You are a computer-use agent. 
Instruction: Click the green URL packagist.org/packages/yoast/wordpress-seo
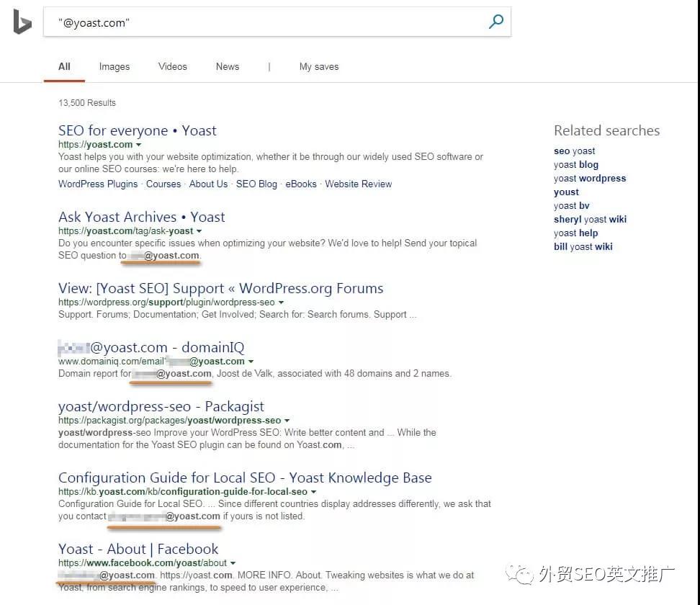[x=170, y=421]
